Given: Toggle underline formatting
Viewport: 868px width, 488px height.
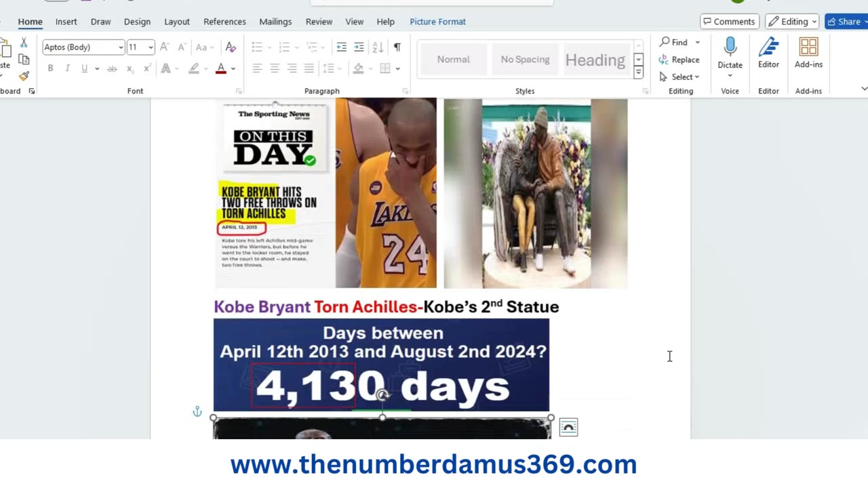Looking at the screenshot, I should point(84,68).
